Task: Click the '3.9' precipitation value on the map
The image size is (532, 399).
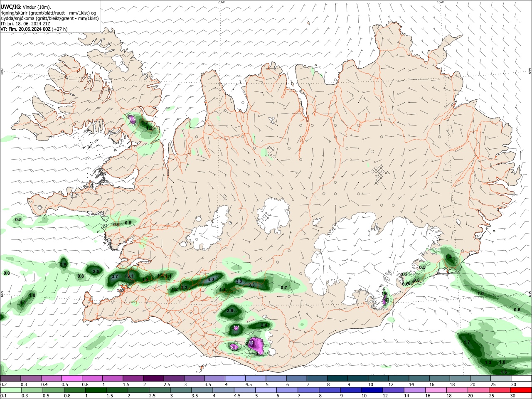Action: pos(239,281)
